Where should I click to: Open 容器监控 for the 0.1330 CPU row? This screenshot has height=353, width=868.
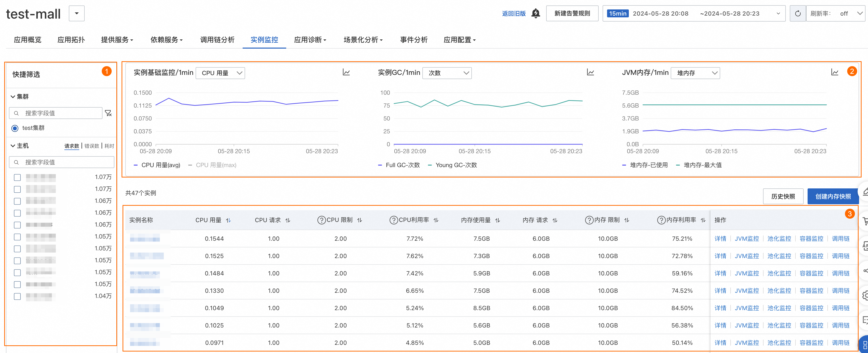click(811, 291)
